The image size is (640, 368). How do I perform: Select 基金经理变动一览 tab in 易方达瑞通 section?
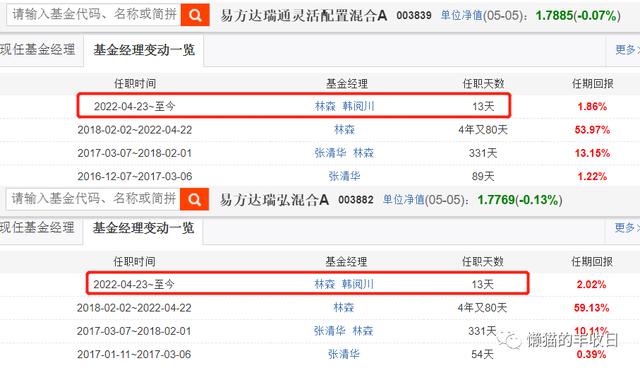(144, 50)
